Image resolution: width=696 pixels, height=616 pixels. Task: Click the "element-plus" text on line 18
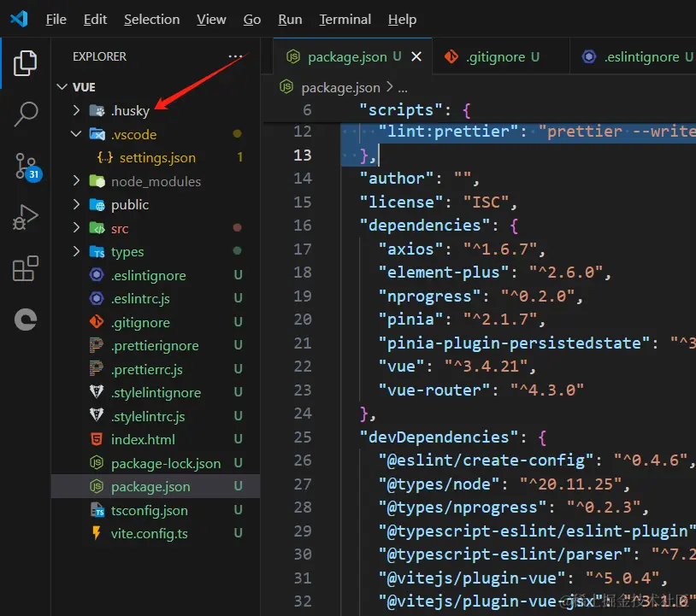pos(443,273)
